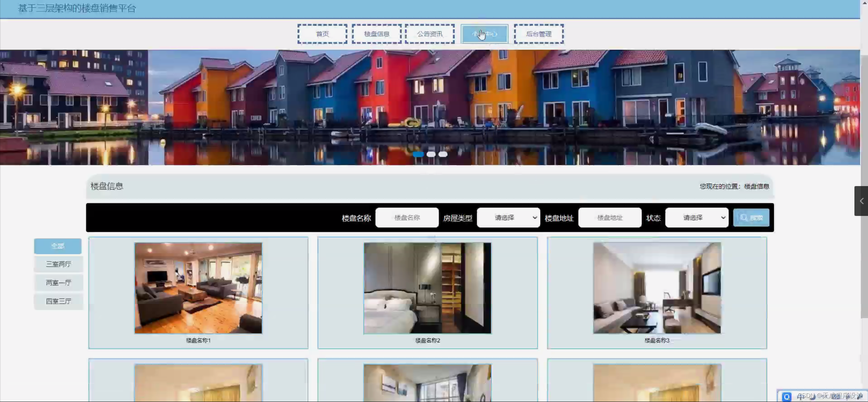This screenshot has height=402, width=868.
Task: Switch to third carousel slide dot
Action: [443, 154]
